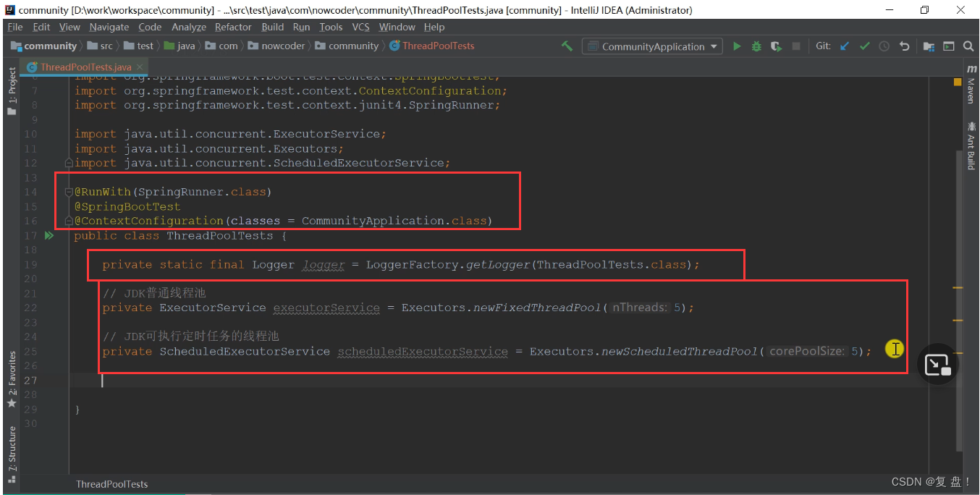The height and width of the screenshot is (495, 980).
Task: Click the green run gutter icon beside class
Action: click(49, 235)
